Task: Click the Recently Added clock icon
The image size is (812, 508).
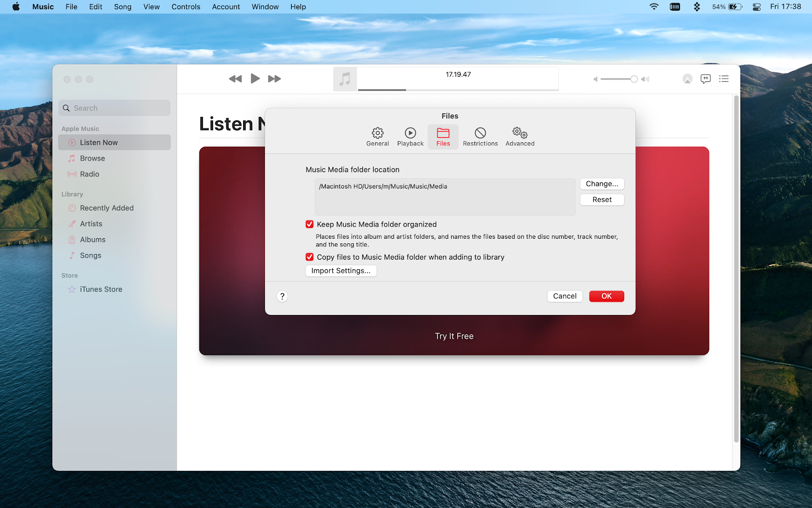Action: pyautogui.click(x=72, y=208)
